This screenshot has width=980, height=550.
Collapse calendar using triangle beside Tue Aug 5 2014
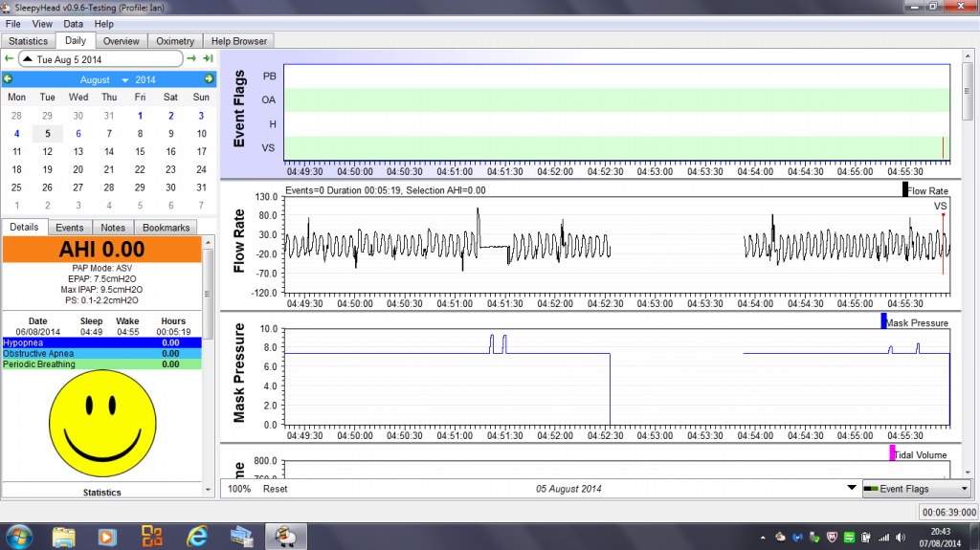28,59
